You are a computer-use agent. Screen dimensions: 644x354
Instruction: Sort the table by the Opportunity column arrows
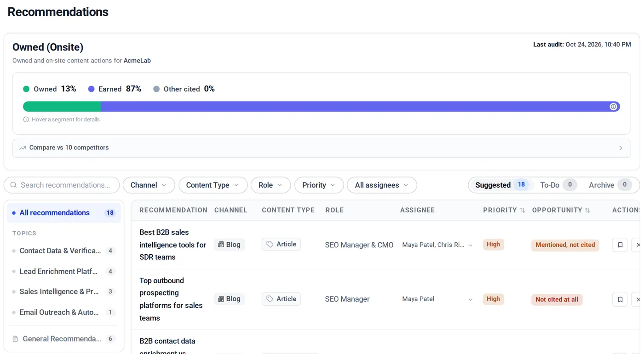pyautogui.click(x=587, y=210)
